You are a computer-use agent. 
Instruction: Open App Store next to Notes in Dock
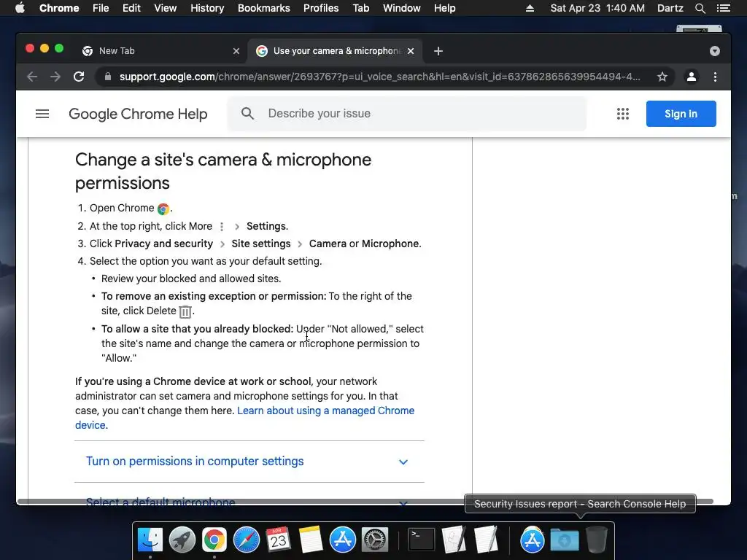[343, 540]
